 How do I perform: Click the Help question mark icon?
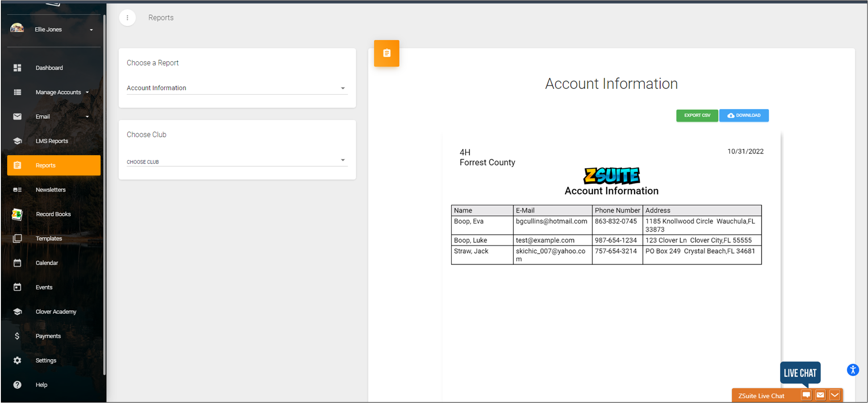(17, 385)
